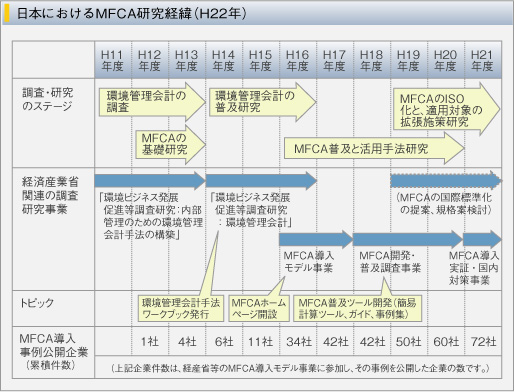515x392 pixels.
Task: Click the 環境管理会計の調査 arrow
Action: pos(152,102)
